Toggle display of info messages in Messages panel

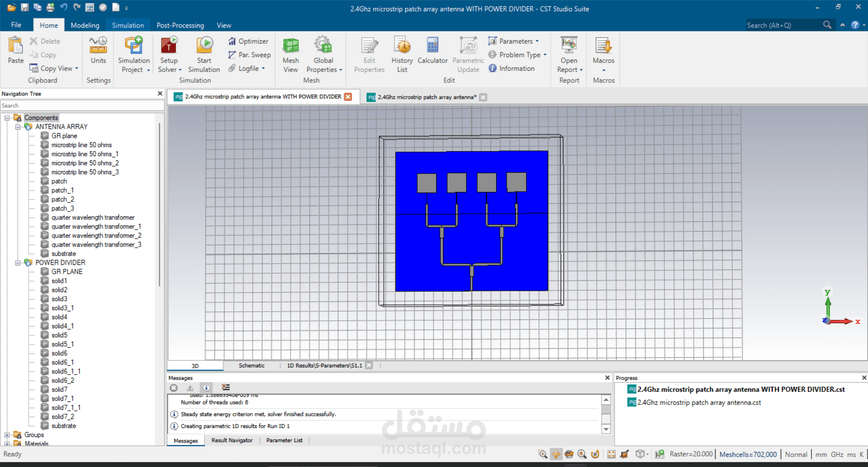(206, 388)
